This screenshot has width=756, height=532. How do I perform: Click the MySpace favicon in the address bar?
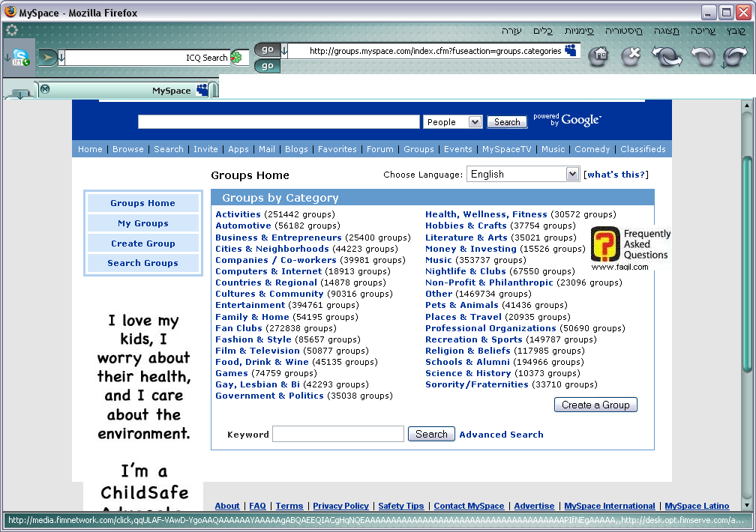point(571,51)
